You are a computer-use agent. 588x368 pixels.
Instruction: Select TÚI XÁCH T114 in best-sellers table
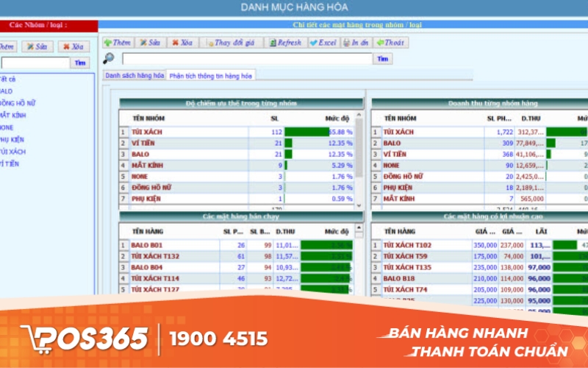click(x=236, y=278)
